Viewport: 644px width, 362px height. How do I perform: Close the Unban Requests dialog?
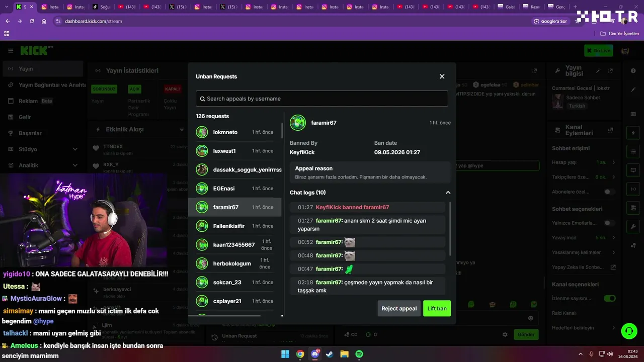(442, 76)
